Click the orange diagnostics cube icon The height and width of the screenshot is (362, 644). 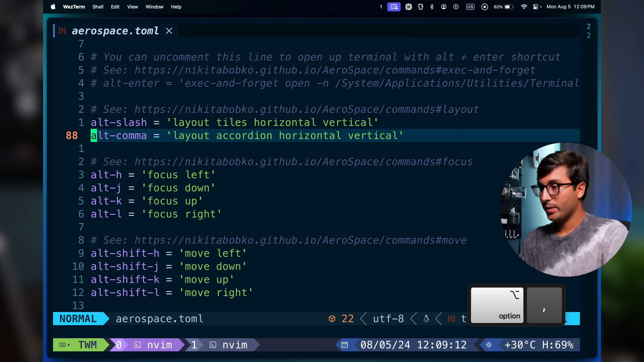332,319
